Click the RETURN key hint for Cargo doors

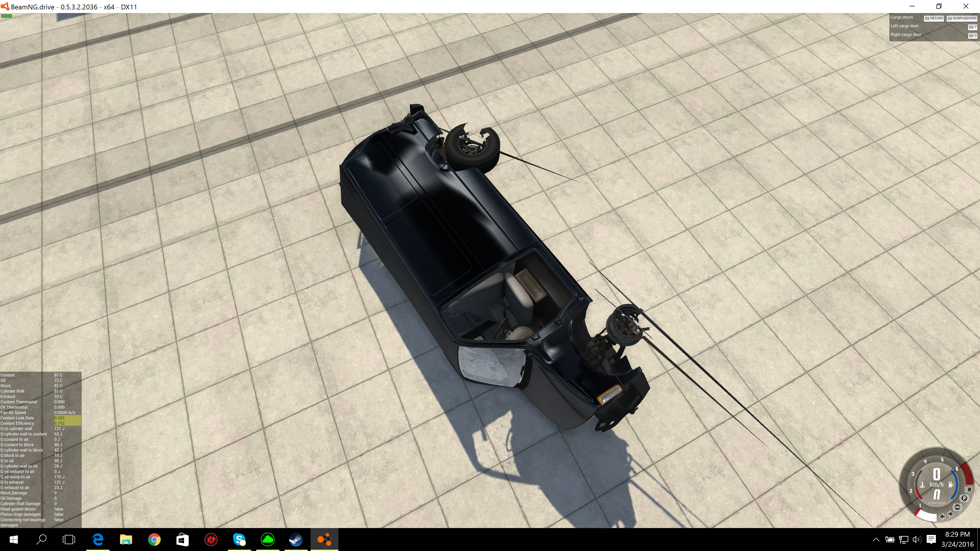coord(934,18)
